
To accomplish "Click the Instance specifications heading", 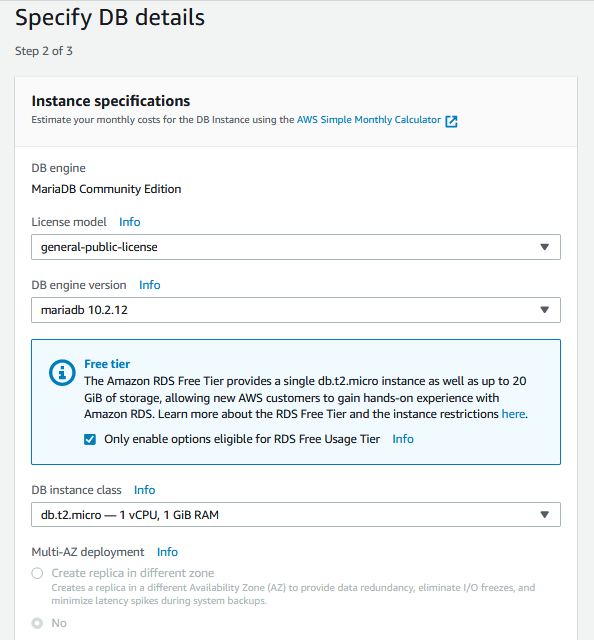I will click(111, 101).
